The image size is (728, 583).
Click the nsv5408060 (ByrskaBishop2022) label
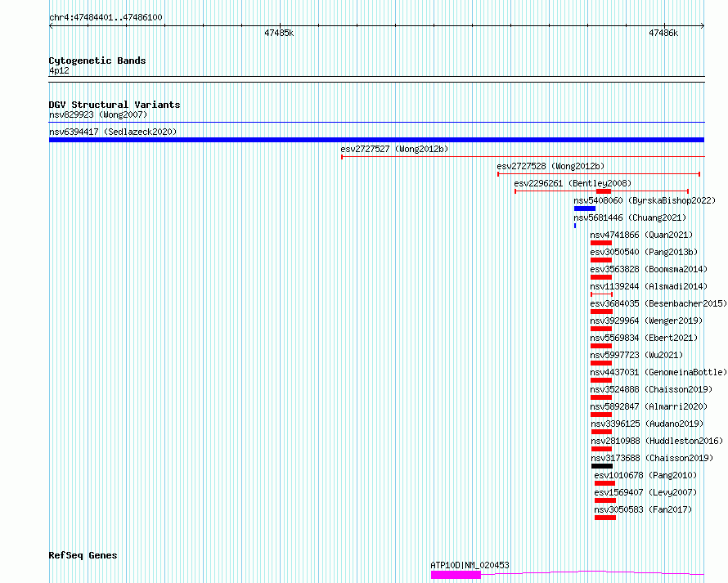pyautogui.click(x=645, y=200)
